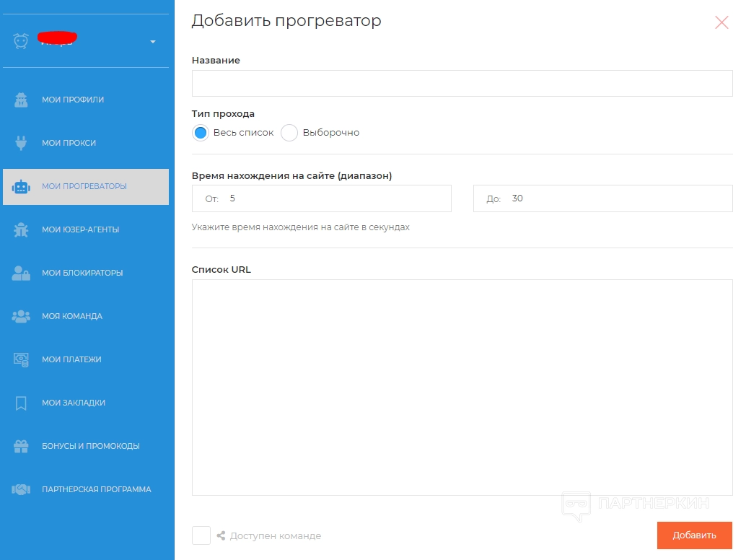Click the Добавить прогреватор heading

(x=286, y=20)
